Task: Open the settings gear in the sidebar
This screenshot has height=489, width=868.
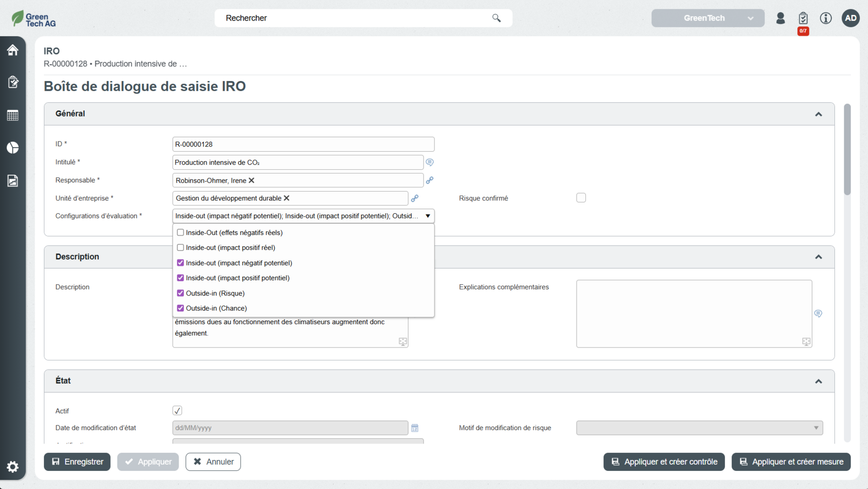Action: point(13,467)
